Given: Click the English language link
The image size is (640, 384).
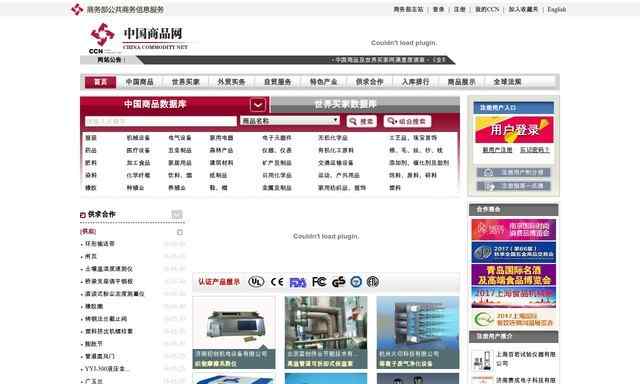Looking at the screenshot, I should pos(557,9).
